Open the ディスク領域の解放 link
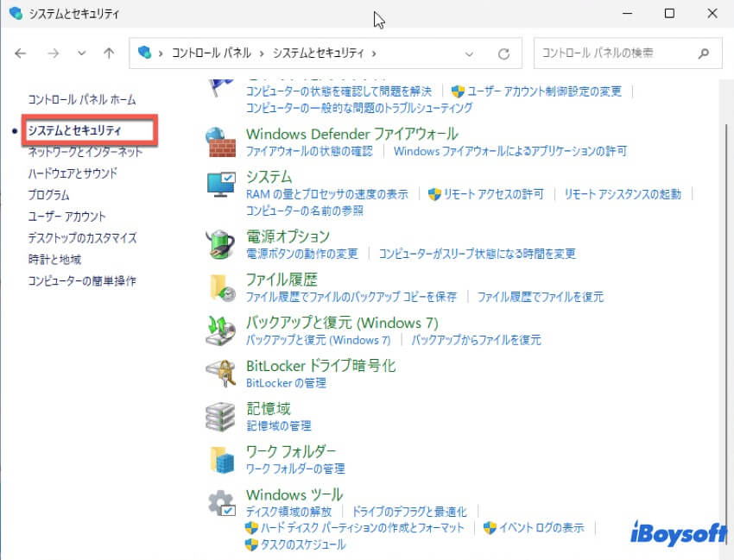Screen dimensions: 734x560 point(288,512)
